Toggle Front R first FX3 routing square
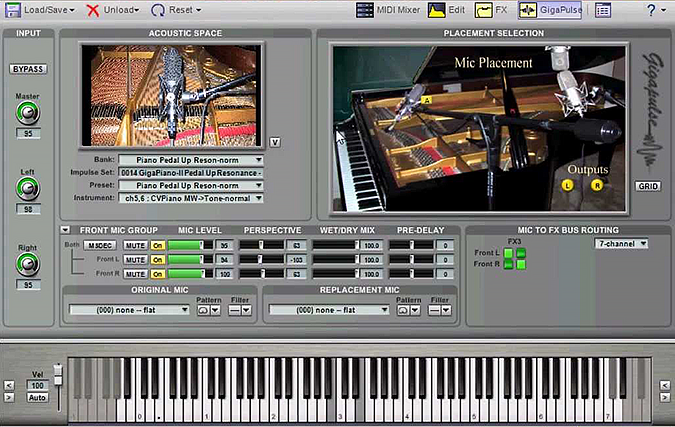This screenshot has height=427, width=675. [x=508, y=264]
